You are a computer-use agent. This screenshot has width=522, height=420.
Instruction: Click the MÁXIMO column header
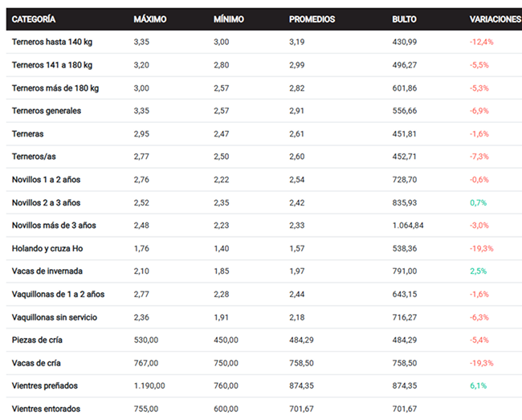(150, 19)
